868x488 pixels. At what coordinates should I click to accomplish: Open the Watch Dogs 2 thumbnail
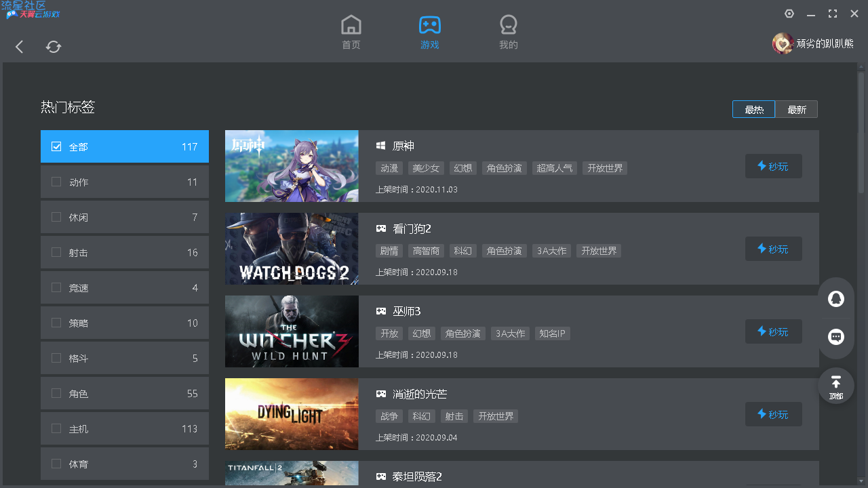pos(292,249)
